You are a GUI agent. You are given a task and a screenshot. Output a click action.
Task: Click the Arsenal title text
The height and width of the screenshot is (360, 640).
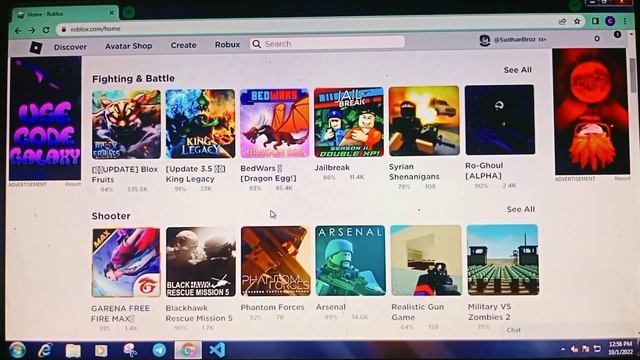pyautogui.click(x=331, y=307)
